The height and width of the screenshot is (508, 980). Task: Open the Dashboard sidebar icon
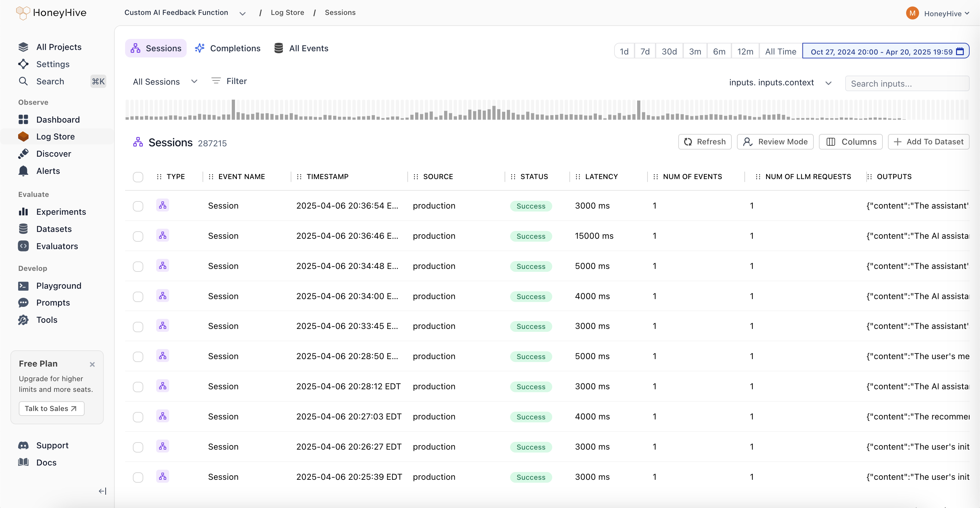[23, 120]
